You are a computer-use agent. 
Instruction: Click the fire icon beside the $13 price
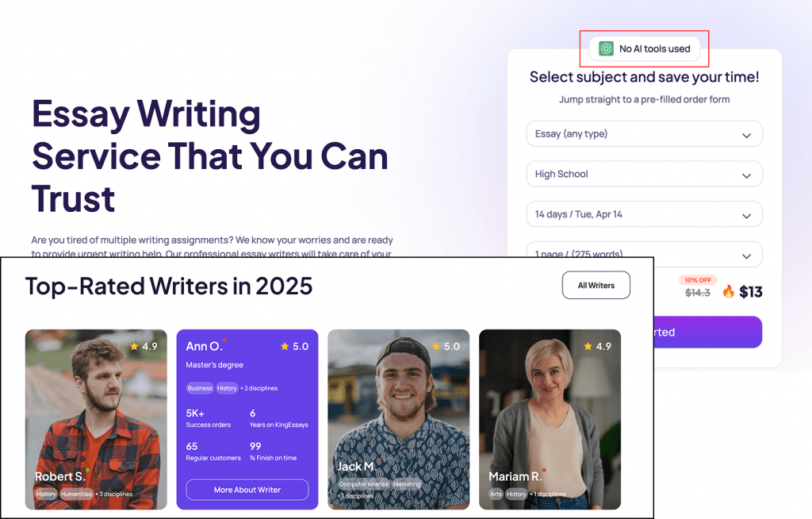(728, 291)
